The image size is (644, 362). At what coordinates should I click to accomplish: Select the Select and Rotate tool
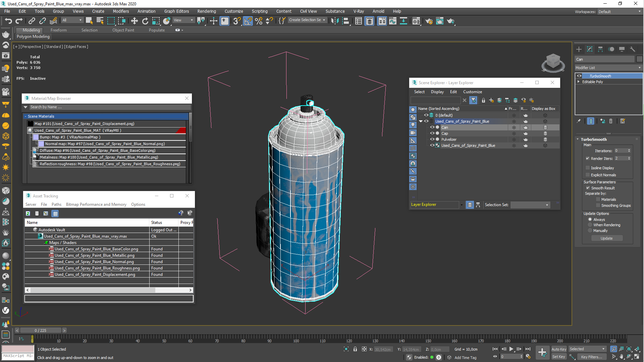tap(145, 21)
